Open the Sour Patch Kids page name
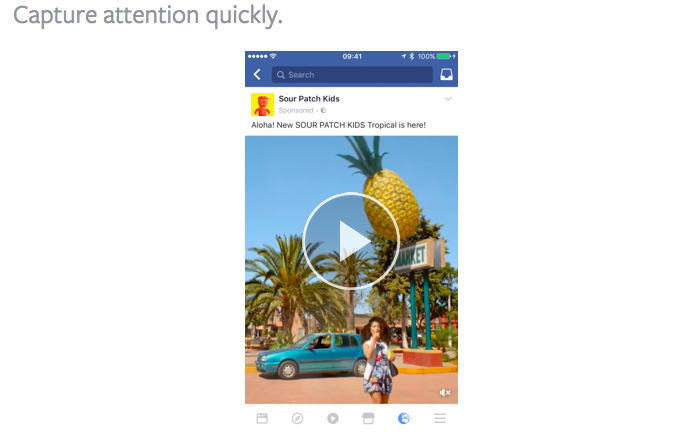This screenshot has height=436, width=682. (x=309, y=99)
